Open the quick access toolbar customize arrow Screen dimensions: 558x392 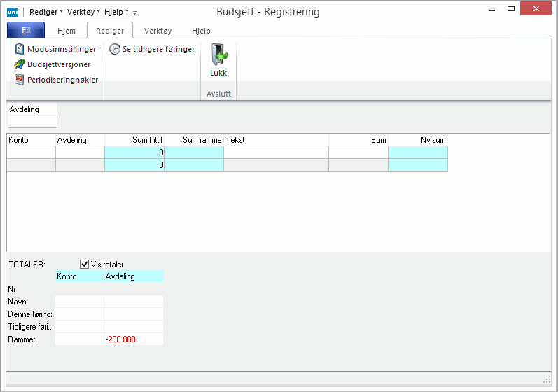134,13
